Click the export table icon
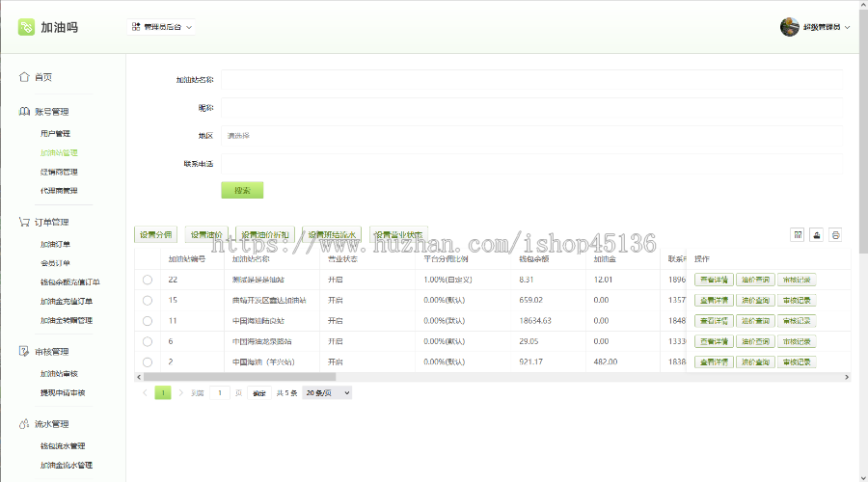Screen dimensions: 868x482 tap(817, 234)
